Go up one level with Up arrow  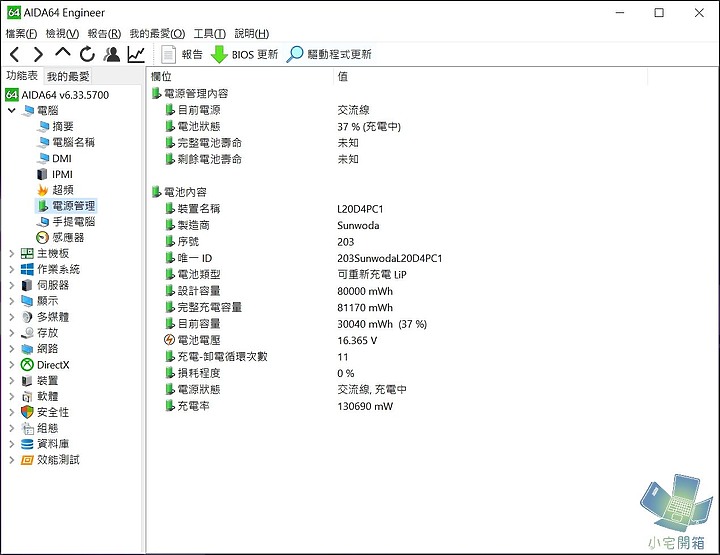tap(63, 53)
